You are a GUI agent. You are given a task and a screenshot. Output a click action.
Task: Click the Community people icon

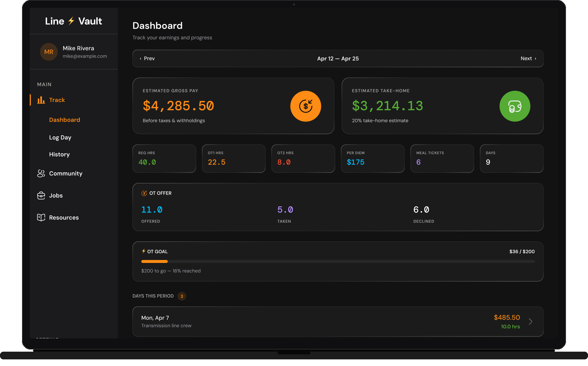[x=41, y=173]
